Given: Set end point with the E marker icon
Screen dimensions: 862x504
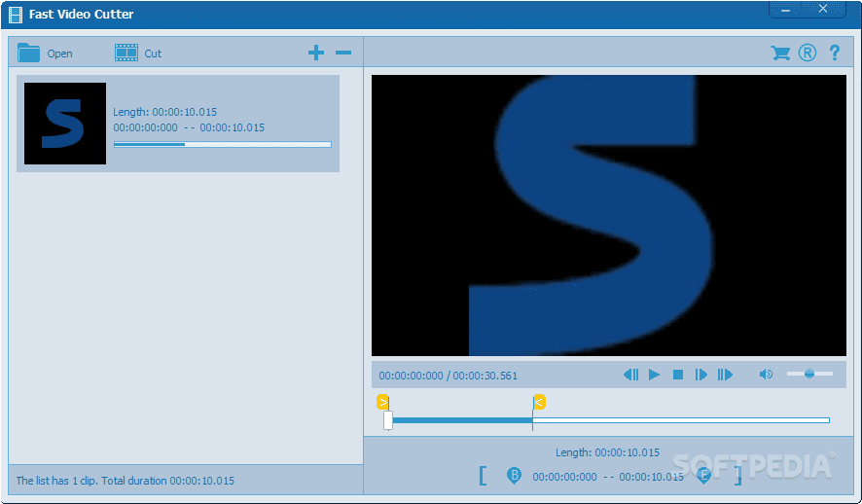Looking at the screenshot, I should (x=703, y=476).
